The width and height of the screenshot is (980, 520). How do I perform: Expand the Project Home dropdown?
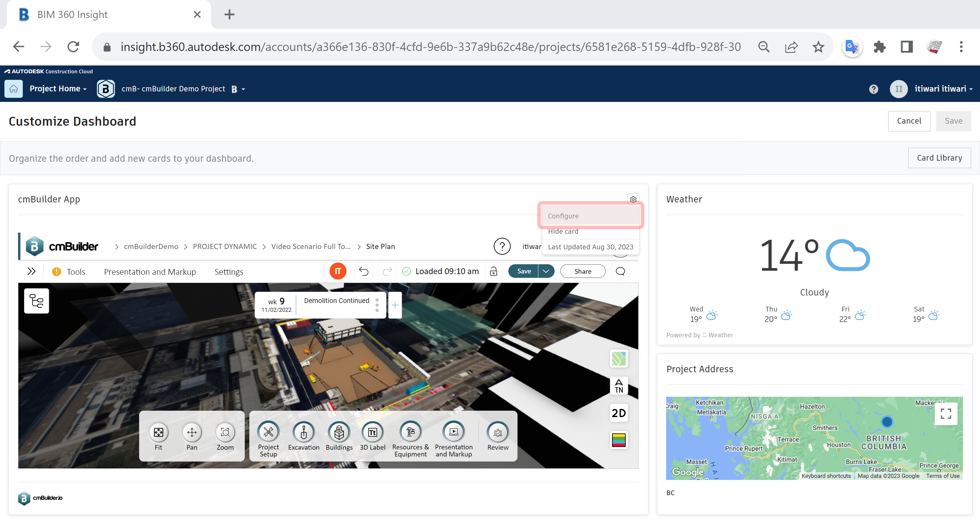pos(58,89)
